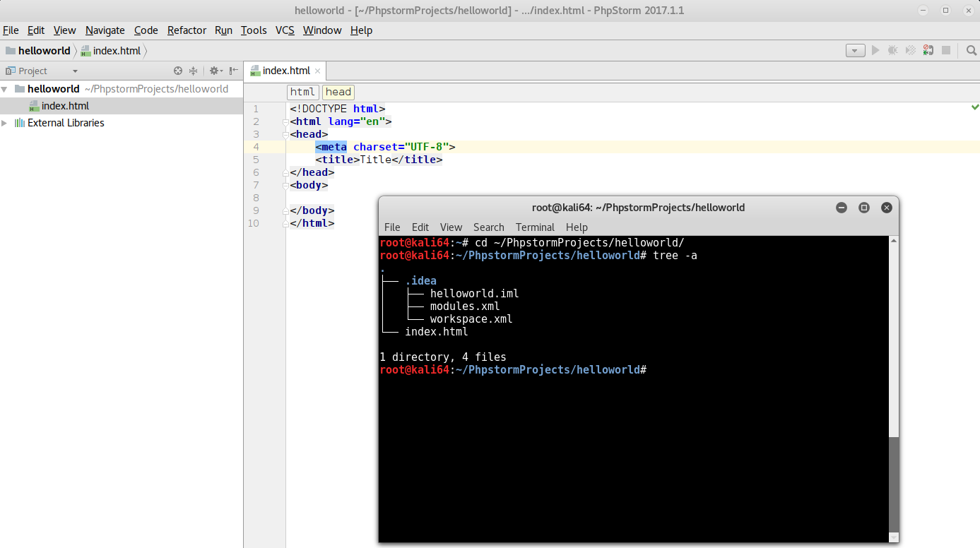Fold the head tag at line 3
The image size is (980, 548).
285,134
